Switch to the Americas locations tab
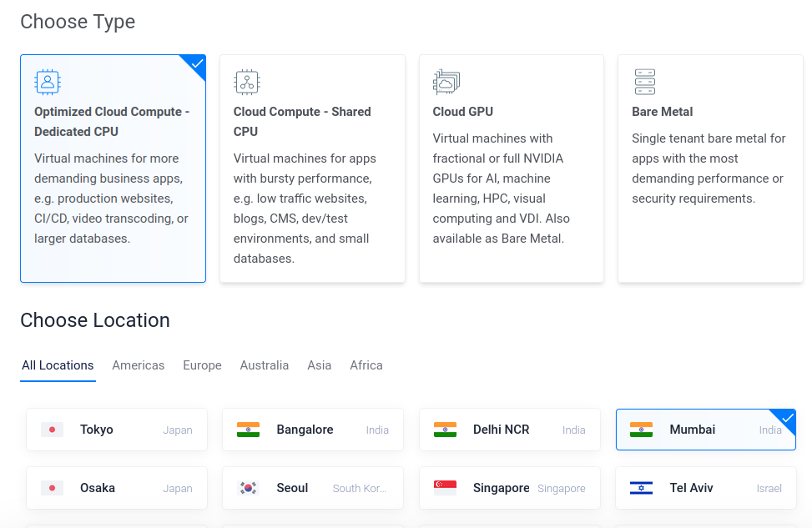This screenshot has width=812, height=528. pos(139,365)
